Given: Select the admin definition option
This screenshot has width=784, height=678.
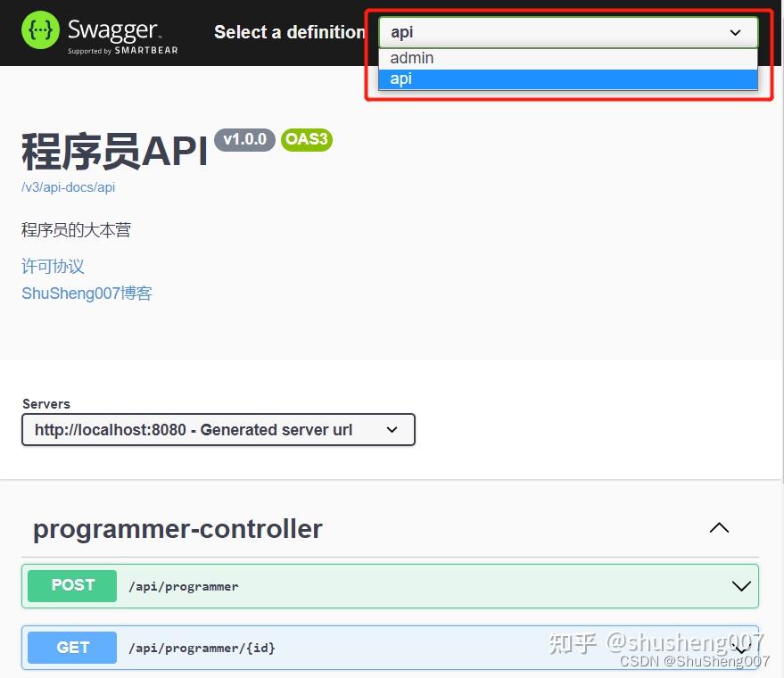Looking at the screenshot, I should 412,57.
